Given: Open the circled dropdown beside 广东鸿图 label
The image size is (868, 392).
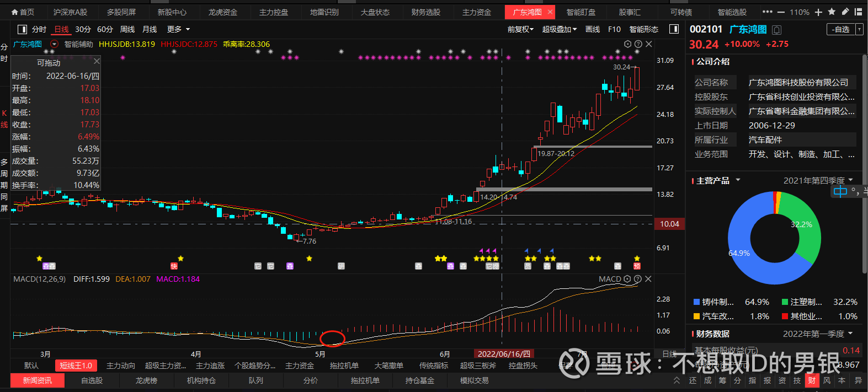Looking at the screenshot, I should coord(54,44).
